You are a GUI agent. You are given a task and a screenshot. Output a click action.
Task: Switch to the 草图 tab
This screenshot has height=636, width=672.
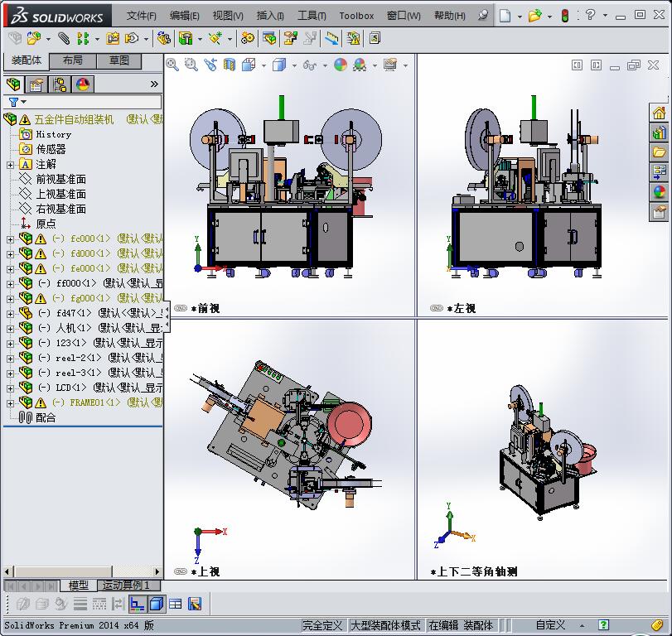119,60
